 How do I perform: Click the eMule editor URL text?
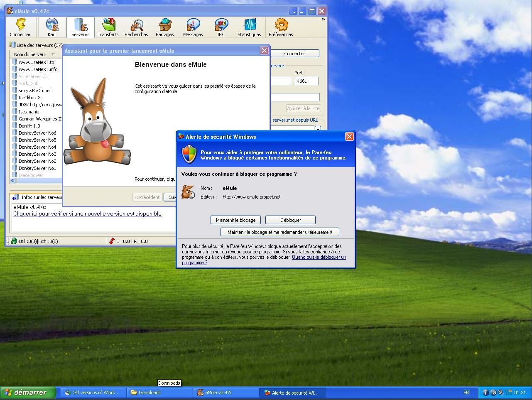click(x=251, y=197)
